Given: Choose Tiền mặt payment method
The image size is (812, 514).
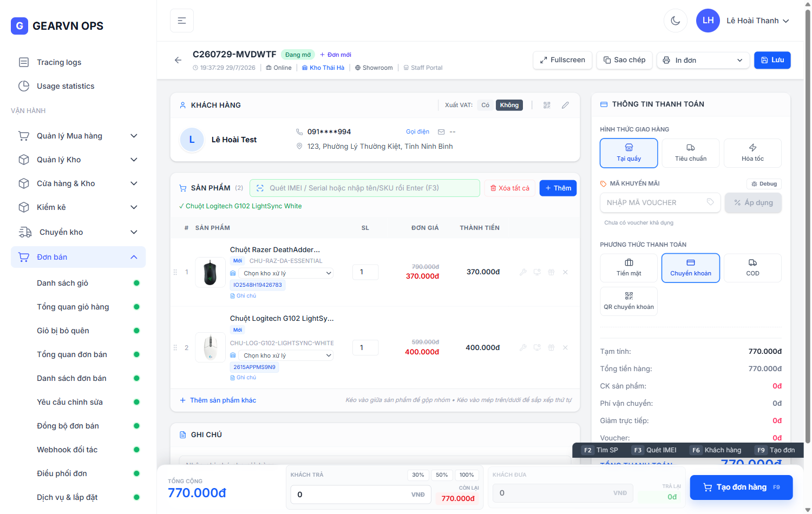Looking at the screenshot, I should [629, 268].
